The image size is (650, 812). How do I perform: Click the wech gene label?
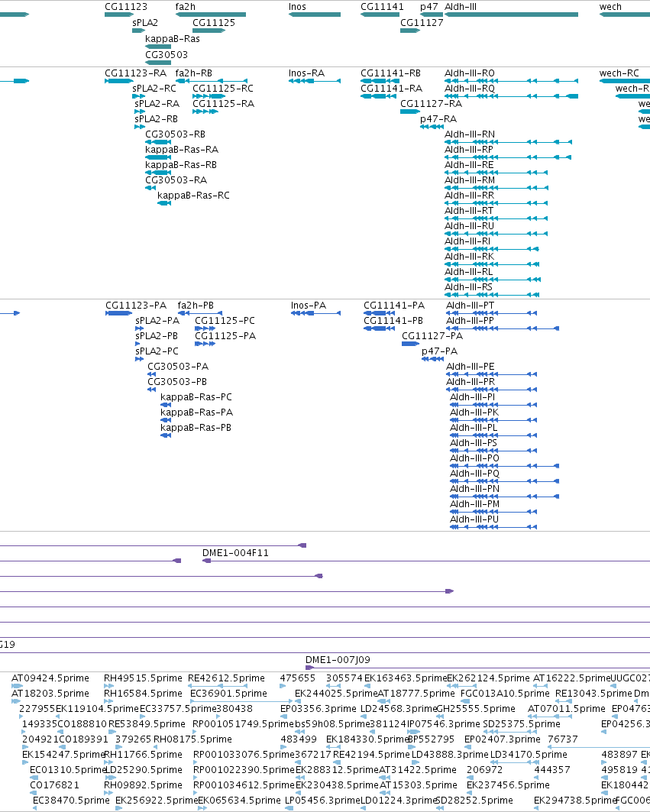(610, 7)
